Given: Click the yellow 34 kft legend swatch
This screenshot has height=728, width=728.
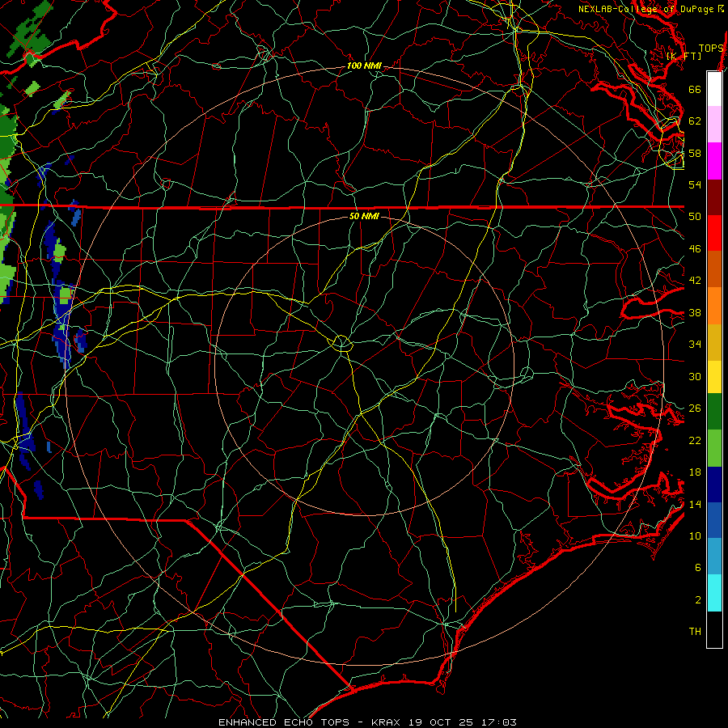Looking at the screenshot, I should [714, 377].
